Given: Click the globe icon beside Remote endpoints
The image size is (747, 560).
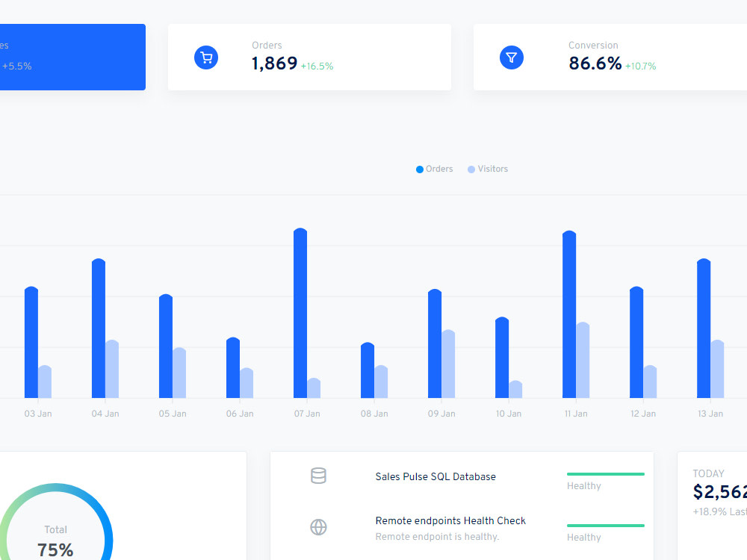Looking at the screenshot, I should (318, 527).
